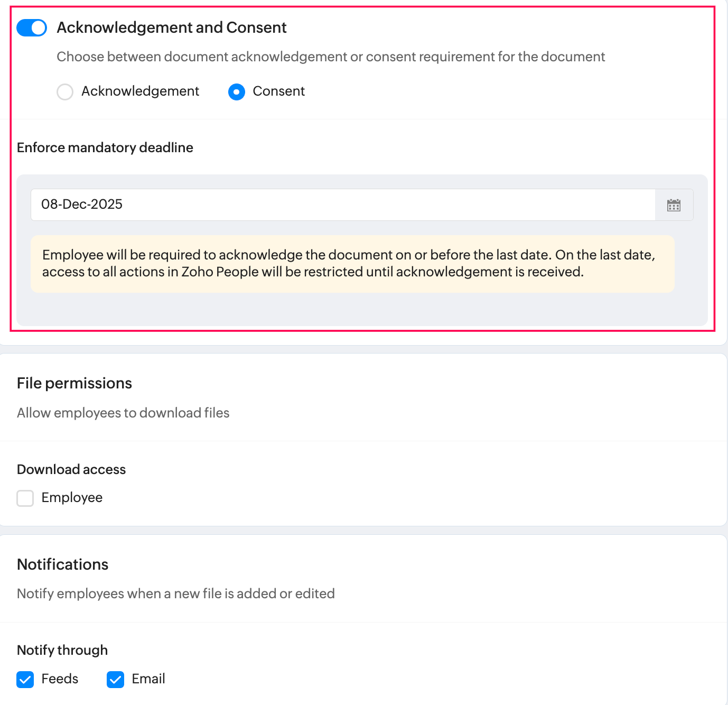Open the calendar date picker icon

[674, 205]
